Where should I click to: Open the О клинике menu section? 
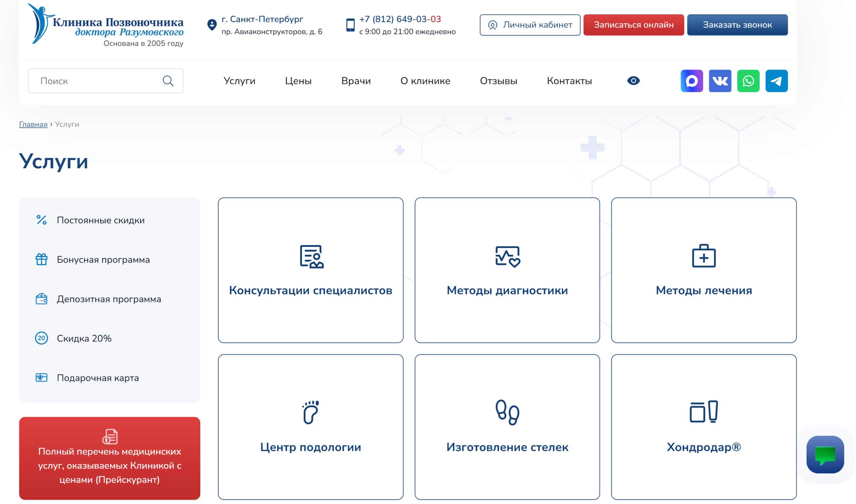pyautogui.click(x=425, y=81)
